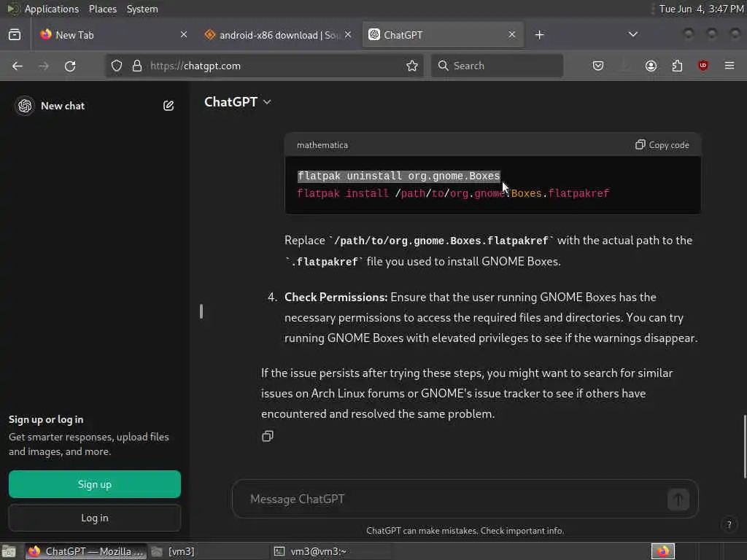Viewport: 747px width, 560px height.
Task: Open a new browser tab
Action: [x=539, y=35]
